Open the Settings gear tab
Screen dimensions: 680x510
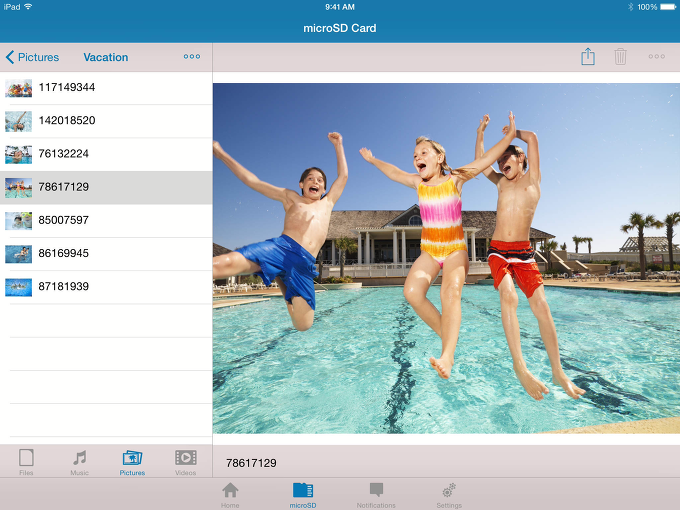tap(449, 495)
